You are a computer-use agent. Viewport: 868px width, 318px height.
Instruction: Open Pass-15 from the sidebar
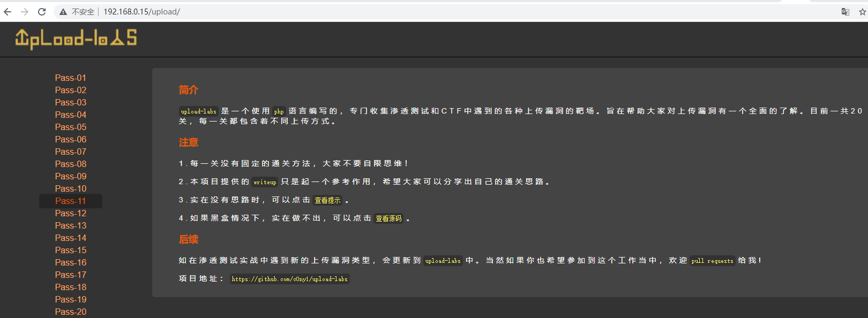click(70, 250)
